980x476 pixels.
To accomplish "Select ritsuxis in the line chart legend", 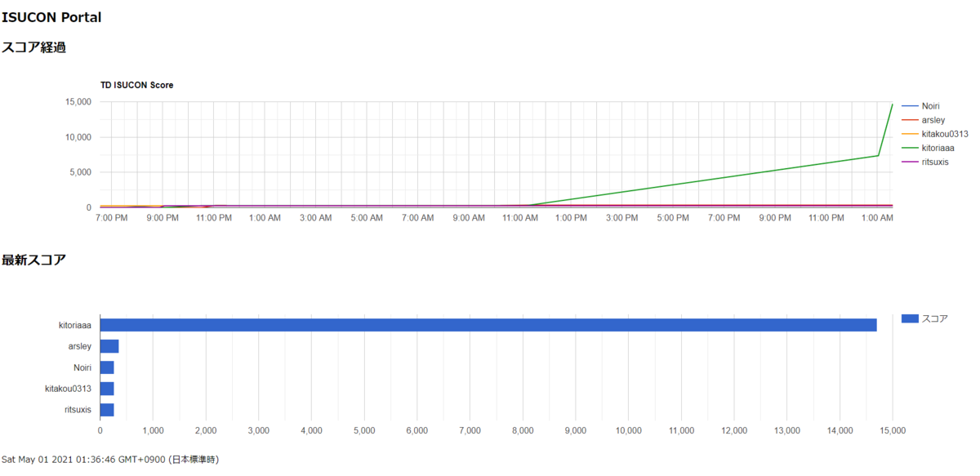I will click(935, 162).
